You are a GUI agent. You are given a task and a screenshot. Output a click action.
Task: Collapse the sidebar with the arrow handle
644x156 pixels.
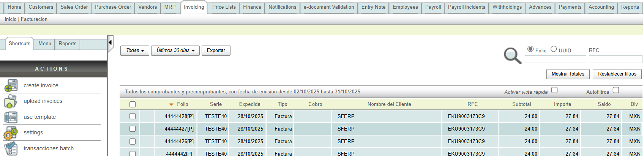point(110,42)
